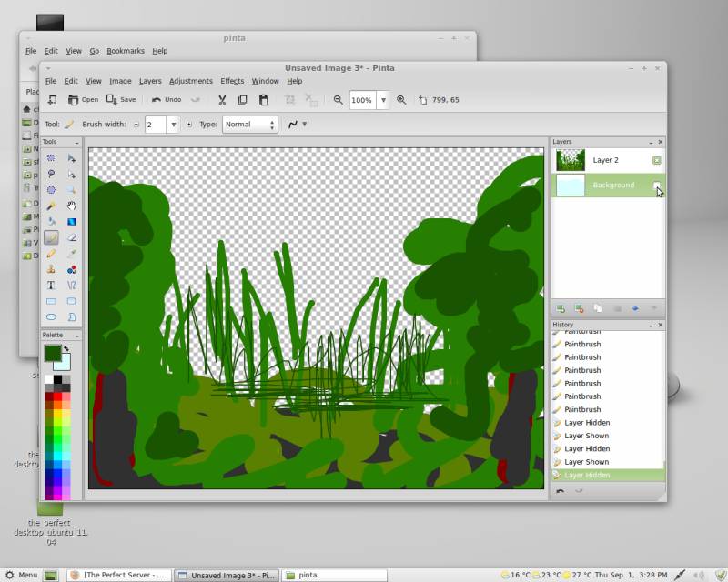Viewport: 728px width, 582px height.
Task: Open the zoom percentage dropdown
Action: (x=383, y=100)
